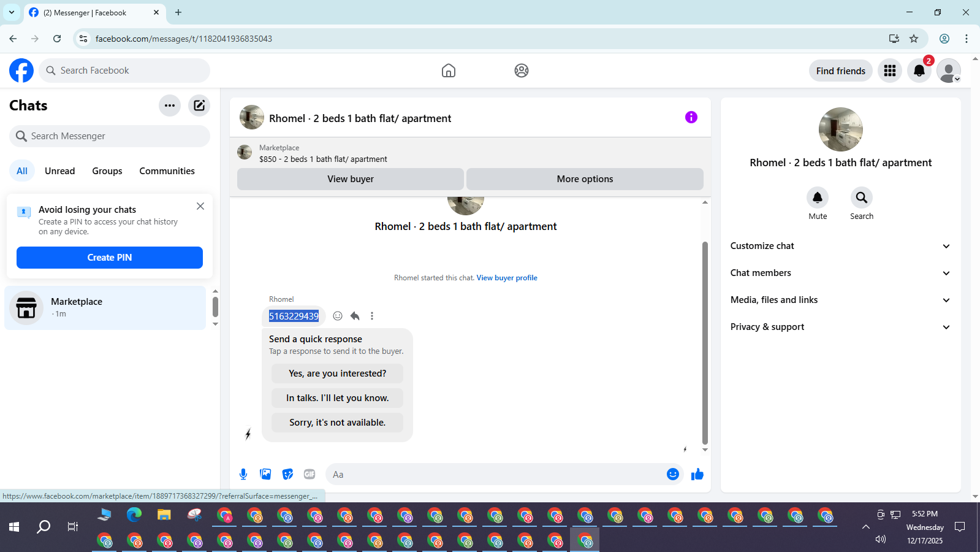
Task: Click the View buyer button
Action: coord(351,179)
